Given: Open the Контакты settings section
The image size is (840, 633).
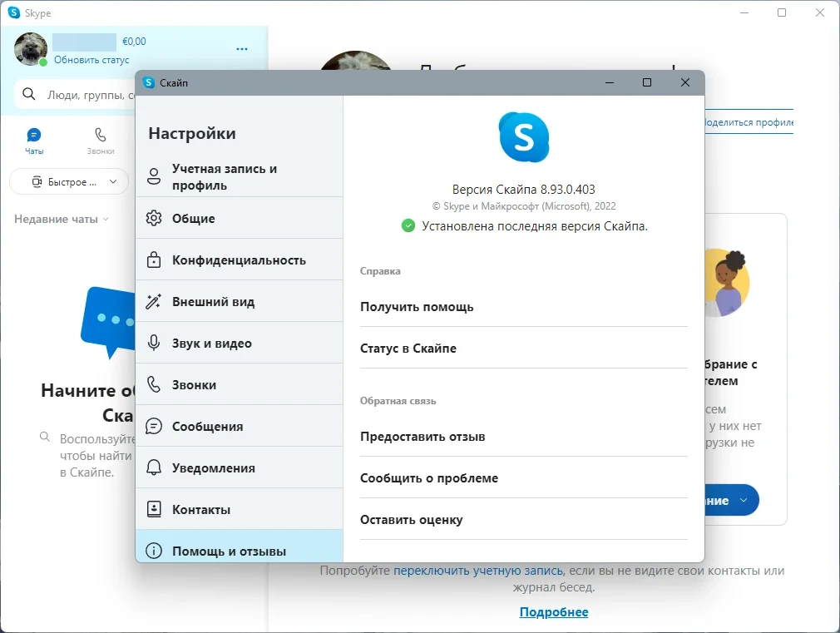Looking at the screenshot, I should (240, 509).
